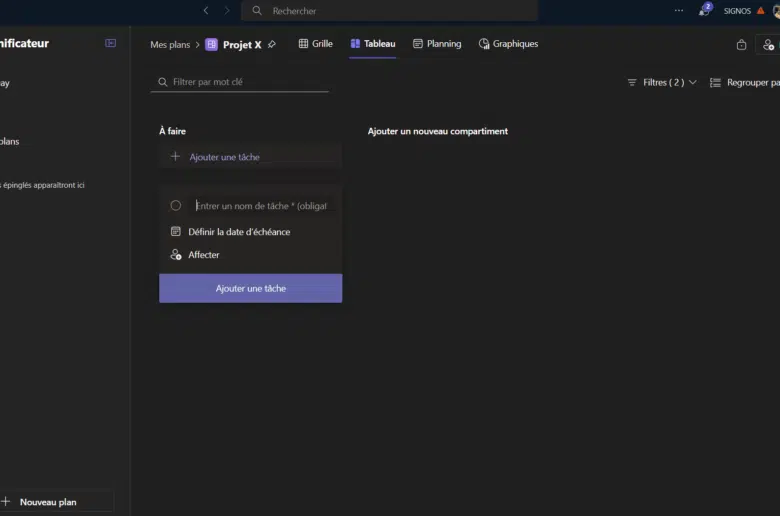Image resolution: width=780 pixels, height=516 pixels.
Task: Open the Filtres (2) dropdown
Action: point(656,83)
